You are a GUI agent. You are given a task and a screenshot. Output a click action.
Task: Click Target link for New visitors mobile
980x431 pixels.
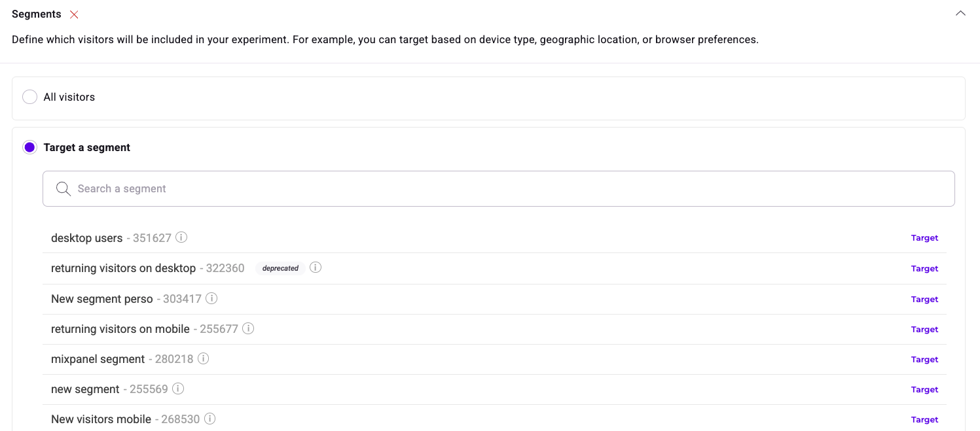pos(924,420)
